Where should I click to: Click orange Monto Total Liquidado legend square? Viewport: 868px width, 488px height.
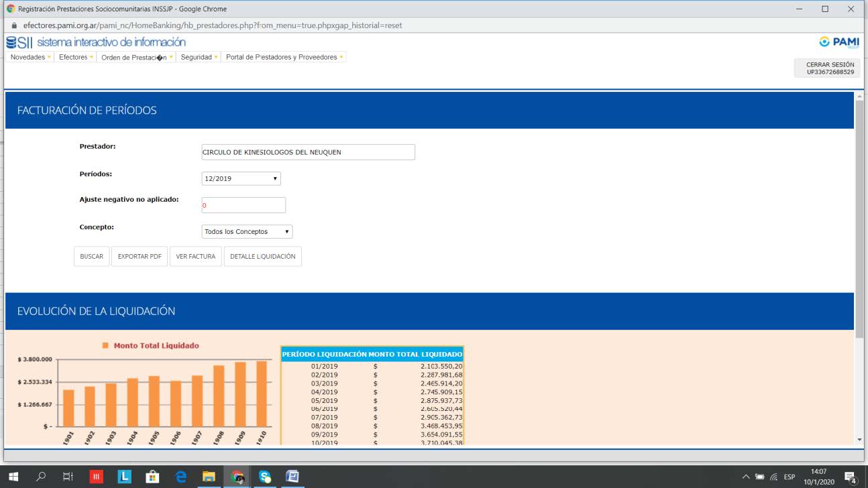coord(105,346)
